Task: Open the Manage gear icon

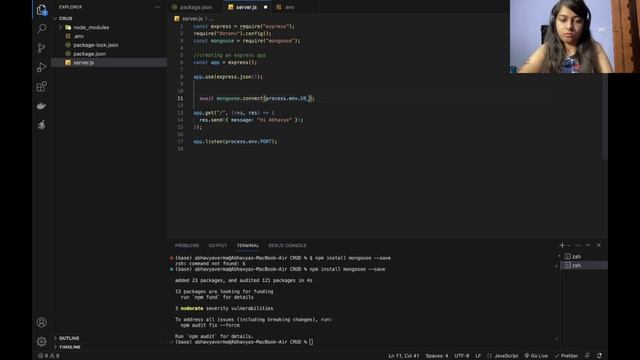Action: tap(42, 341)
